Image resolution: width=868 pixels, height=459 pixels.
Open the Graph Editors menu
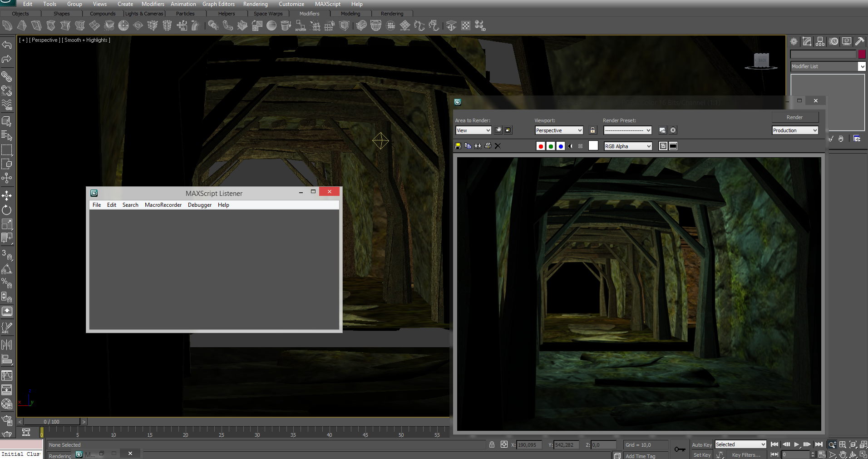[218, 4]
